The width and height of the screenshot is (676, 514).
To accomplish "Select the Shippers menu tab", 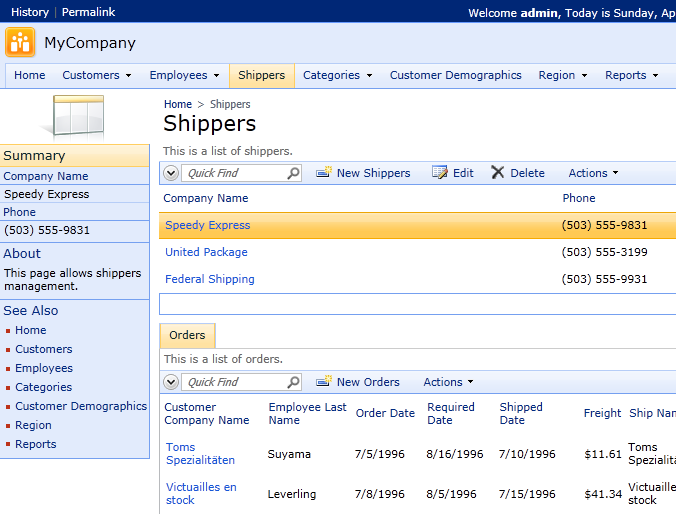I will click(x=262, y=75).
